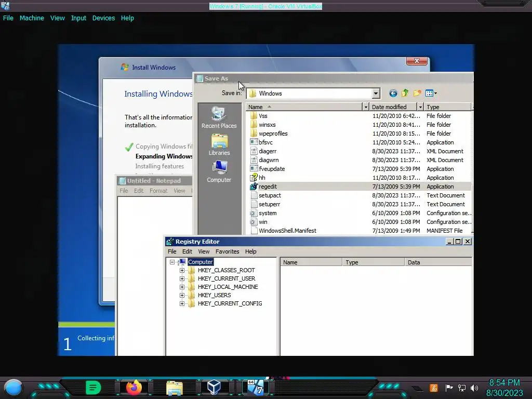This screenshot has height=399, width=532.
Task: Open the View menu icon in Save As
Action: (431, 93)
